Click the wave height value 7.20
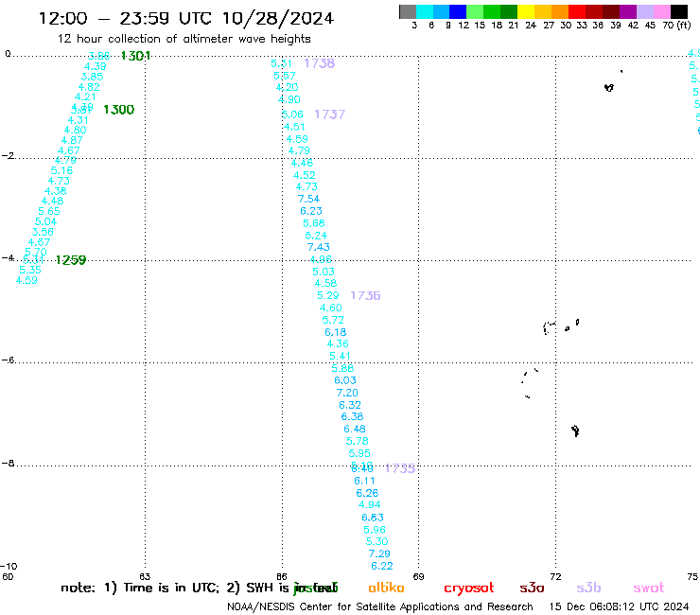Viewport: 700px width, 615px height. (x=347, y=393)
